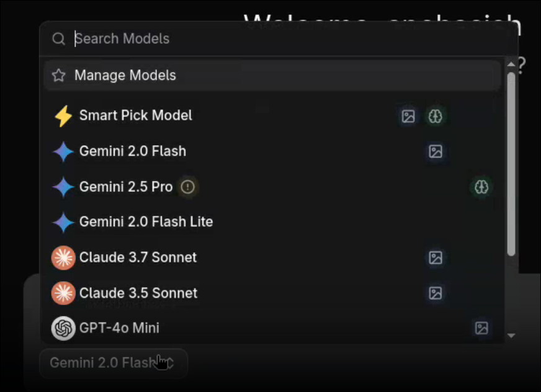Click the scrollbar down arrow in model list
541x392 pixels.
(511, 336)
